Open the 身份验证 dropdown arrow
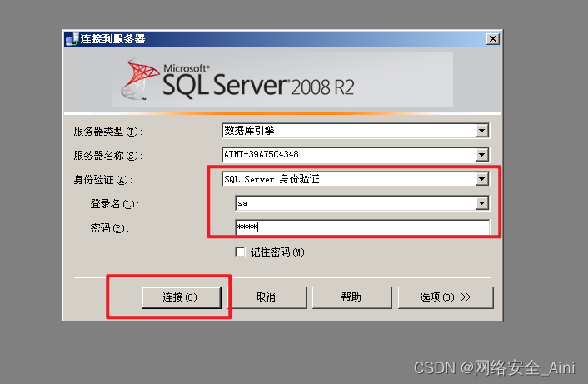This screenshot has width=588, height=384. point(482,179)
